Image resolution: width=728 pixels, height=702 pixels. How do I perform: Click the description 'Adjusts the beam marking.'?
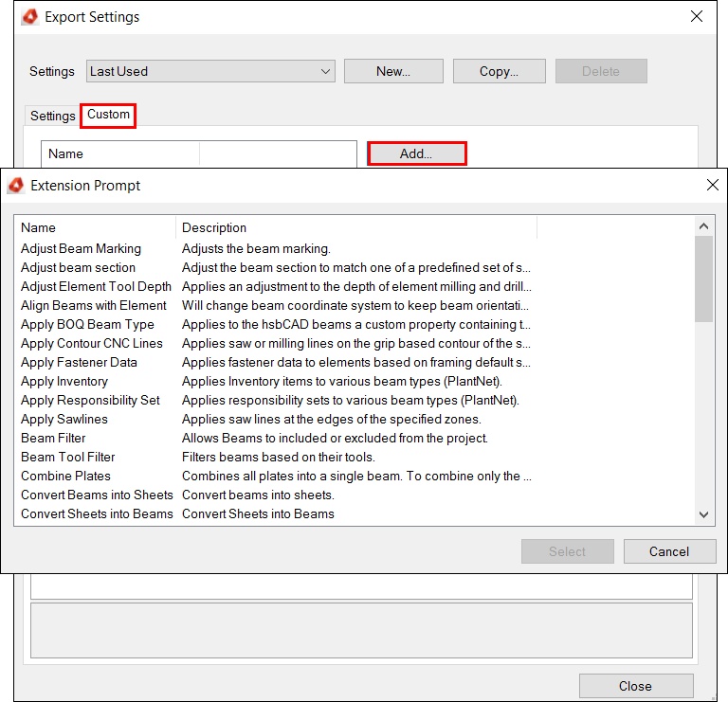(x=256, y=249)
